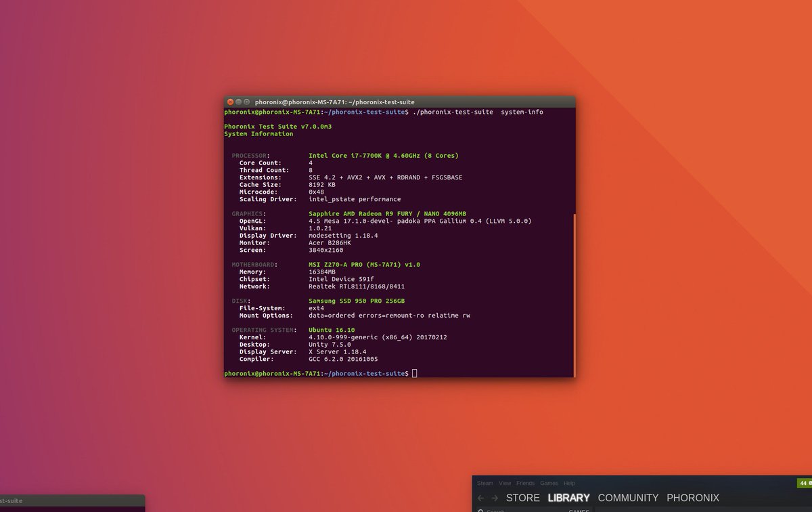Go back with Steam's left arrow
The width and height of the screenshot is (812, 512).
(x=481, y=498)
